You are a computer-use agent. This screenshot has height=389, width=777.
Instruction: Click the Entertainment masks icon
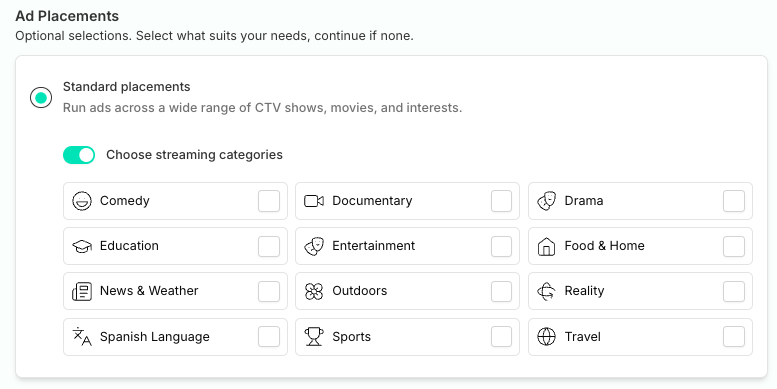point(314,246)
